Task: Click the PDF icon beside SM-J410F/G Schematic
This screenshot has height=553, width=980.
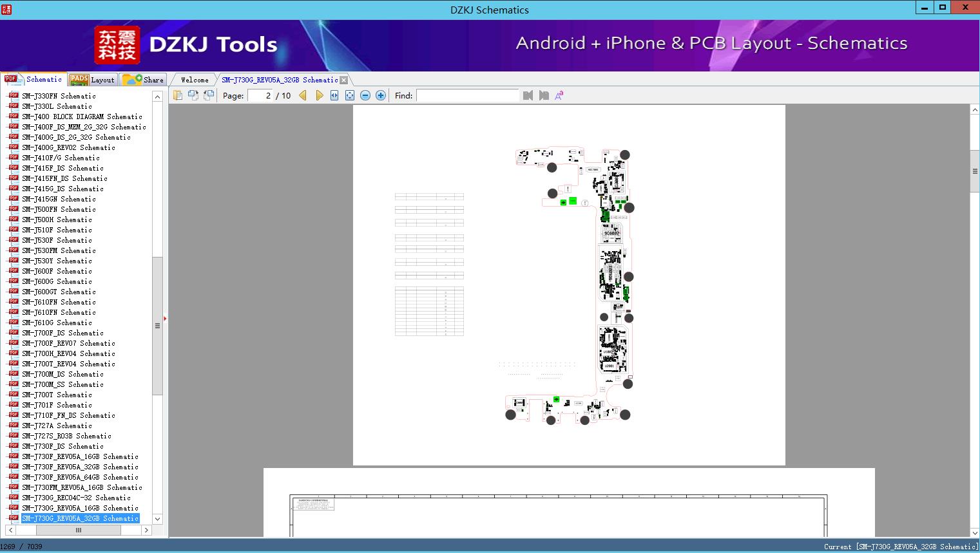Action: [14, 157]
